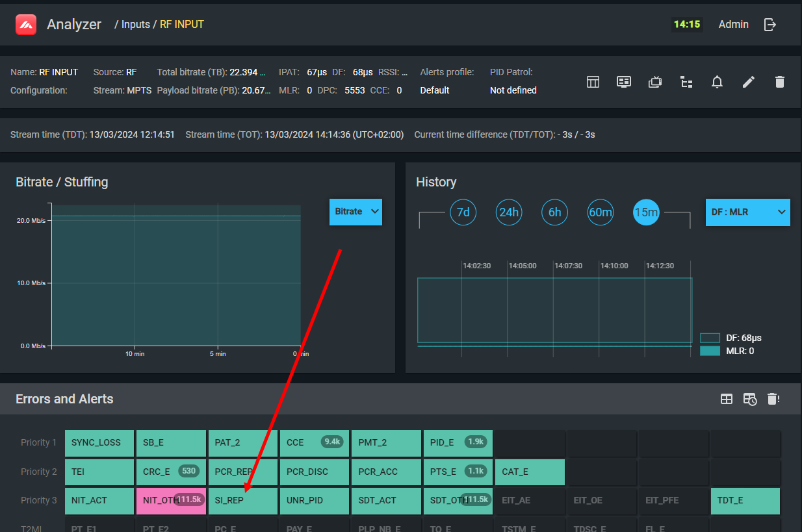The height and width of the screenshot is (532, 802).
Task: Click the logout icon next to Admin
Action: coord(770,25)
